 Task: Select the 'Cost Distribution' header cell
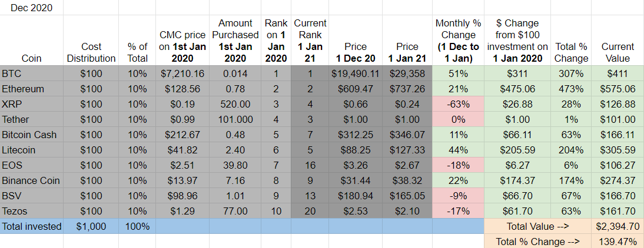tap(91, 40)
